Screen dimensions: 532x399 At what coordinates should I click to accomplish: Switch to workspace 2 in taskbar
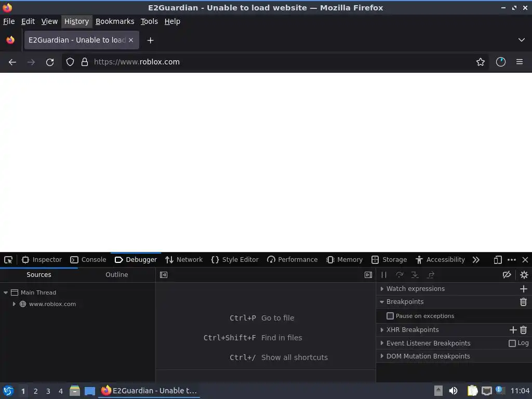(36, 391)
